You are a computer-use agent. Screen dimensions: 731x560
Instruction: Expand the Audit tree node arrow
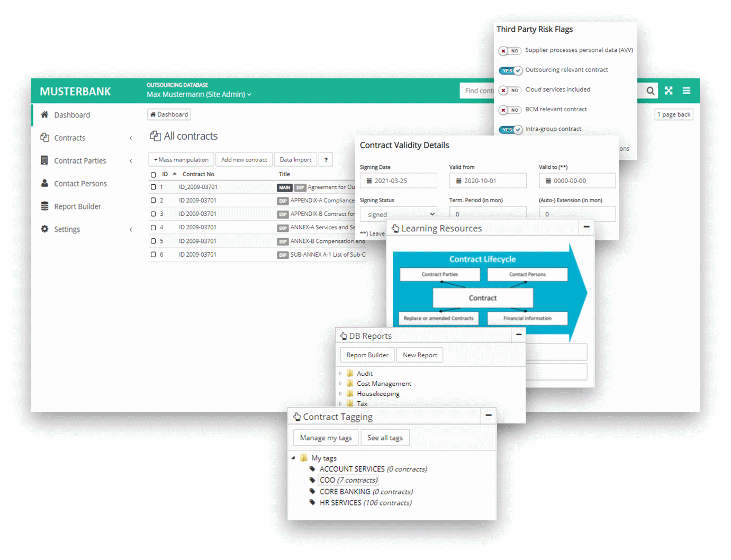point(340,373)
